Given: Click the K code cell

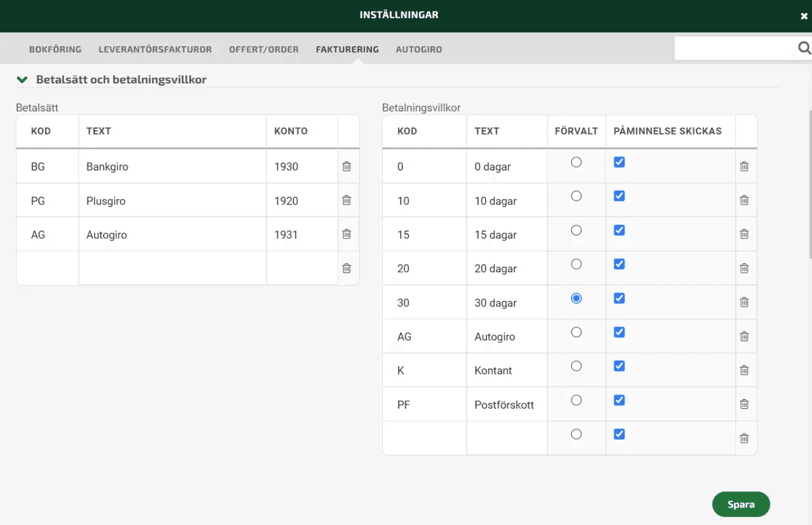Looking at the screenshot, I should (x=424, y=370).
